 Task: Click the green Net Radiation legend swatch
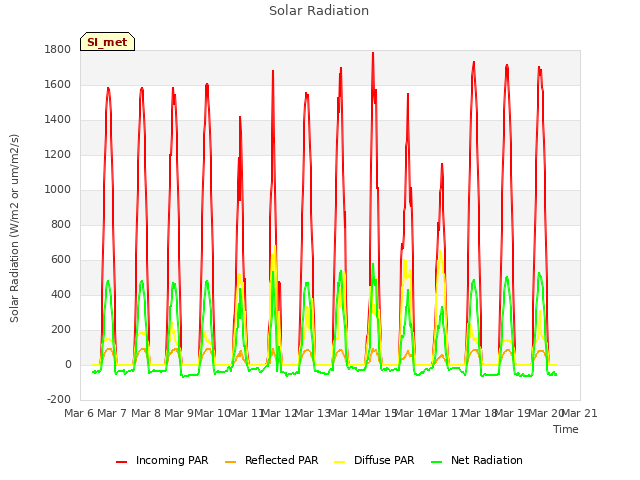[437, 462]
